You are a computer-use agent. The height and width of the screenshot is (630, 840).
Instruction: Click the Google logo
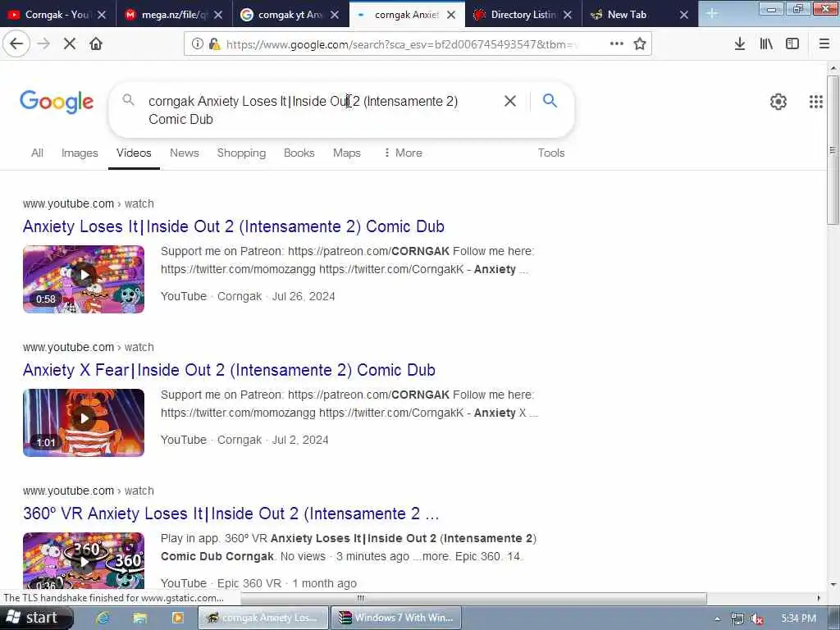point(57,102)
